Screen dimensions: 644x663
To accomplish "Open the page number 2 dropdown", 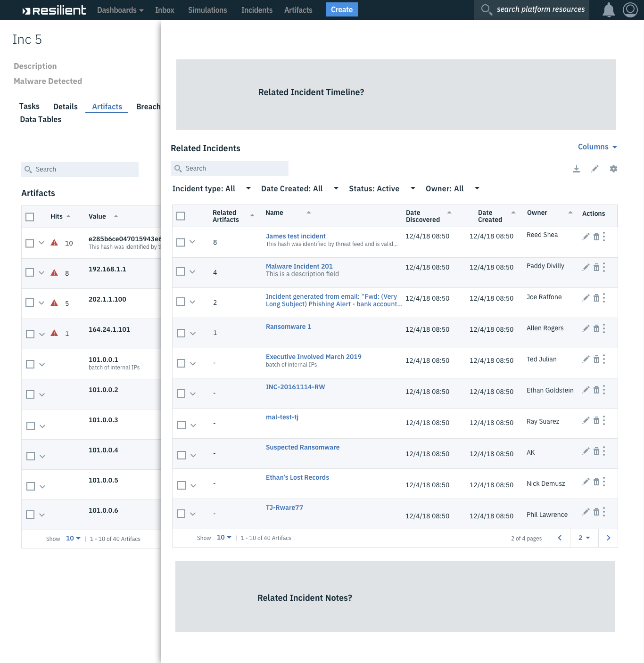I will pos(584,538).
